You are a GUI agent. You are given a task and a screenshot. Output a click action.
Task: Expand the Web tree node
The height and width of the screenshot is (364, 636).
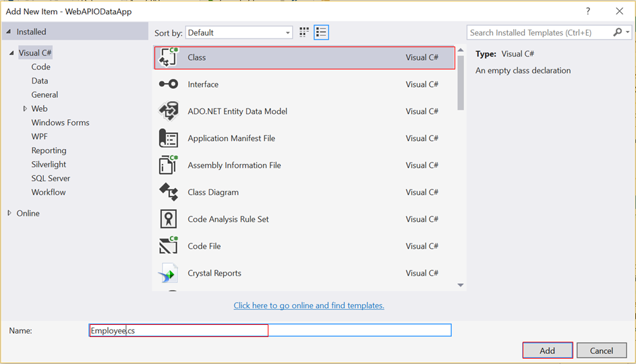(x=25, y=109)
